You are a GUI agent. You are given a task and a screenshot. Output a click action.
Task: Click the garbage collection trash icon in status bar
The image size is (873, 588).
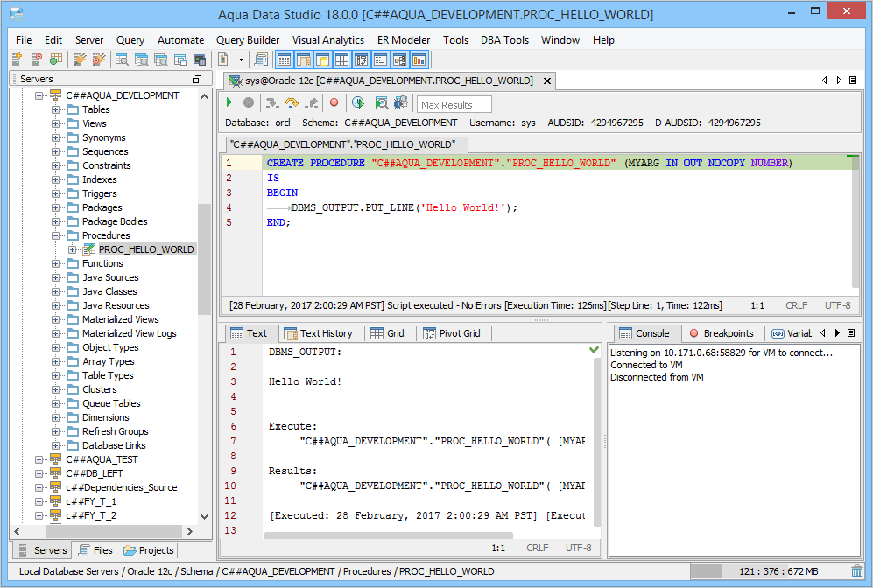pyautogui.click(x=857, y=571)
